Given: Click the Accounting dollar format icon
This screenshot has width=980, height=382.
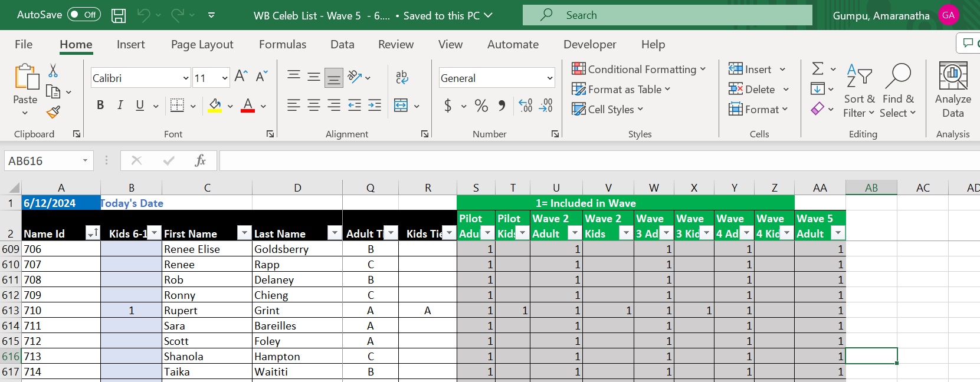Looking at the screenshot, I should 448,106.
